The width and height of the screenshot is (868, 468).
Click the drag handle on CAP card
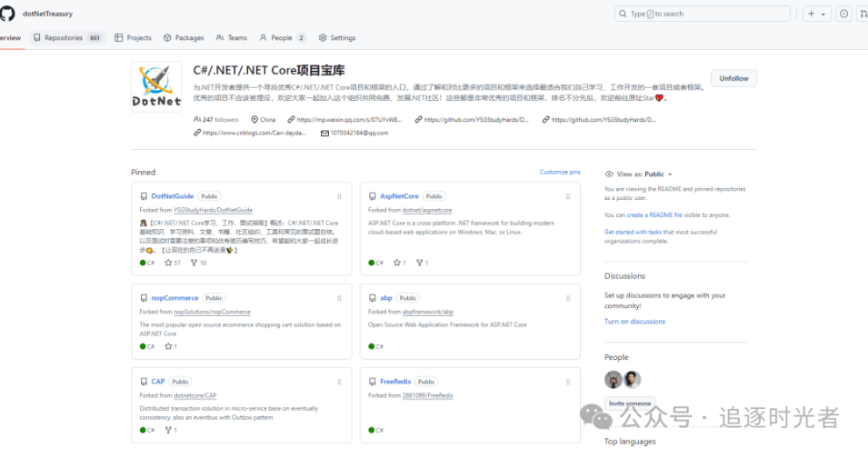pos(339,382)
